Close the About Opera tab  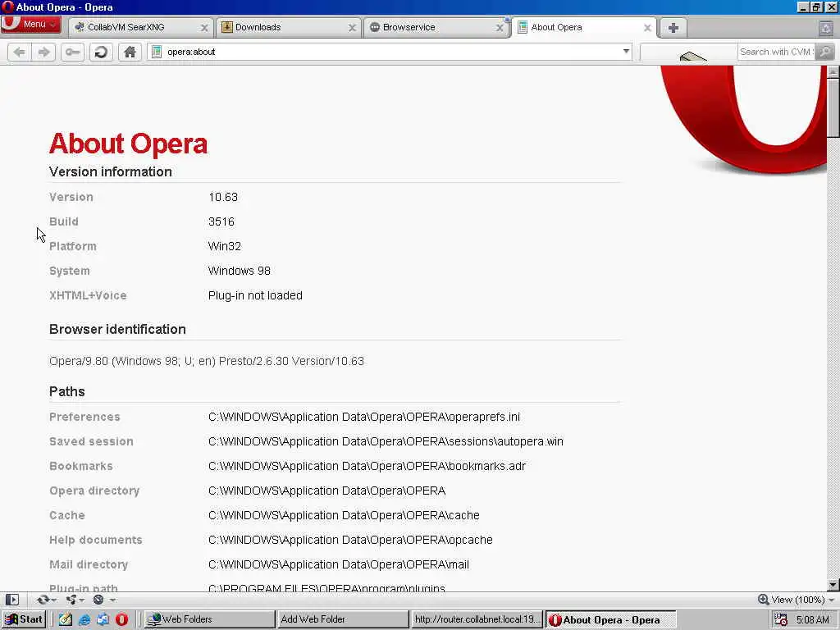647,27
